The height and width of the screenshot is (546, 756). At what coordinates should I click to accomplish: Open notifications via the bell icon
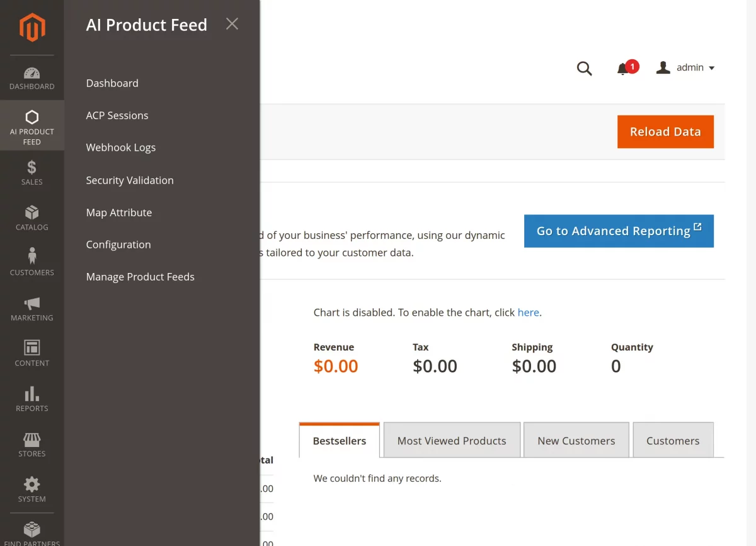(x=623, y=68)
